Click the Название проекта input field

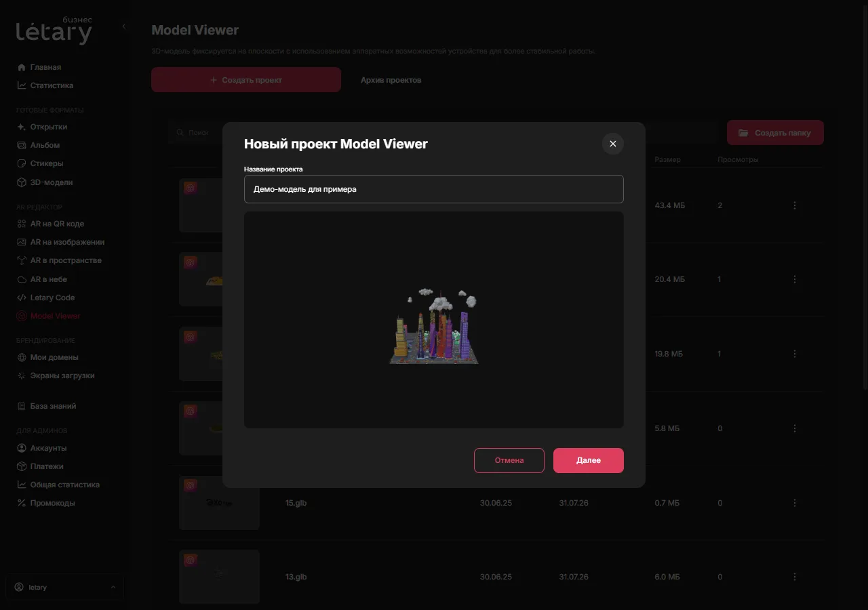(434, 189)
